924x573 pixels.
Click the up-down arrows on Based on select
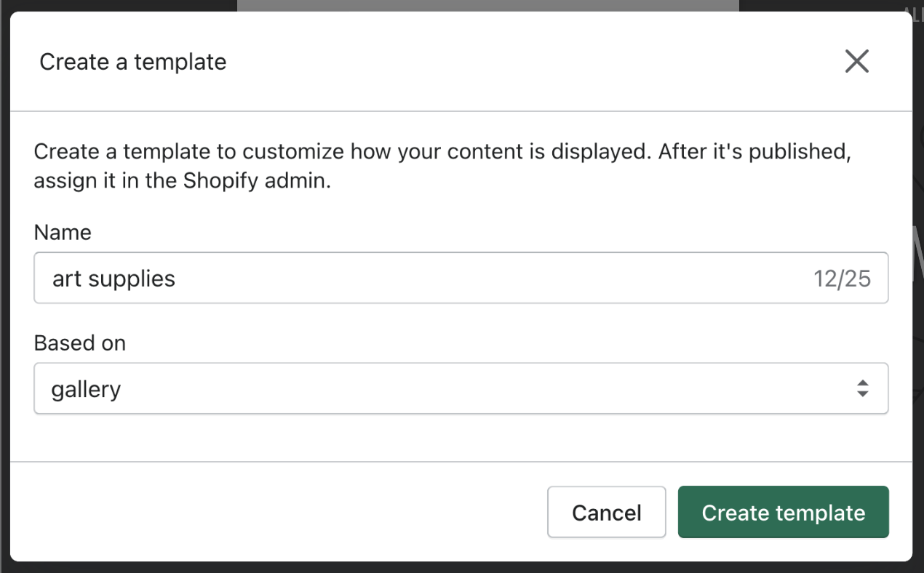pyautogui.click(x=862, y=388)
